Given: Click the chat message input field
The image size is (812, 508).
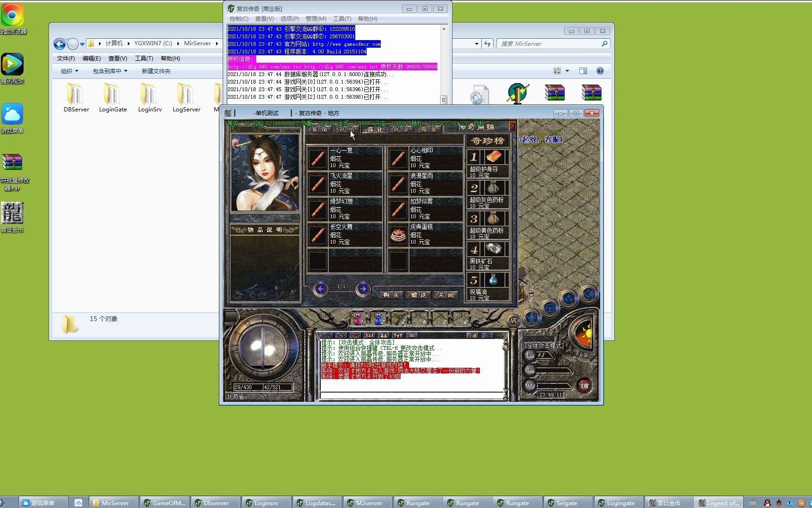Looking at the screenshot, I should [412, 396].
